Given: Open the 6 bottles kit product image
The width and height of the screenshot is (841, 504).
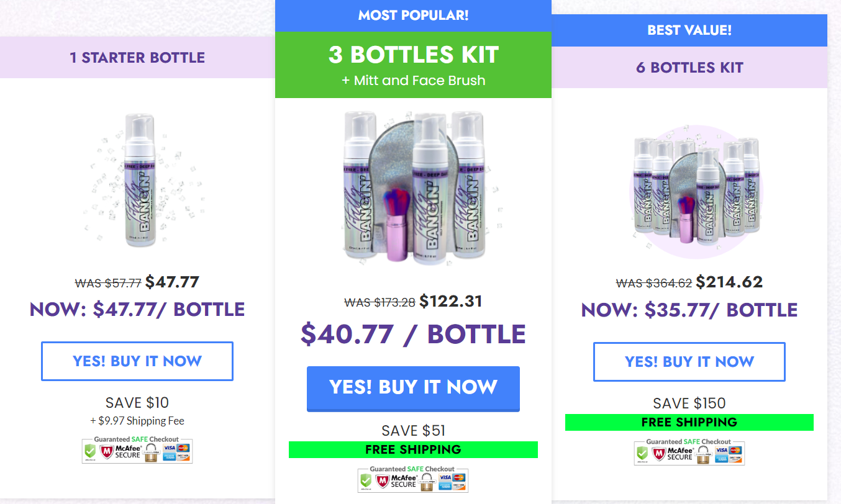Looking at the screenshot, I should pos(689,191).
